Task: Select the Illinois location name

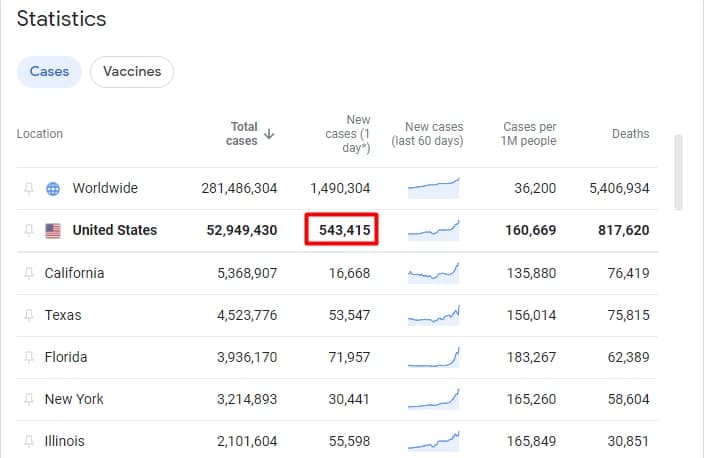Action: (x=64, y=441)
